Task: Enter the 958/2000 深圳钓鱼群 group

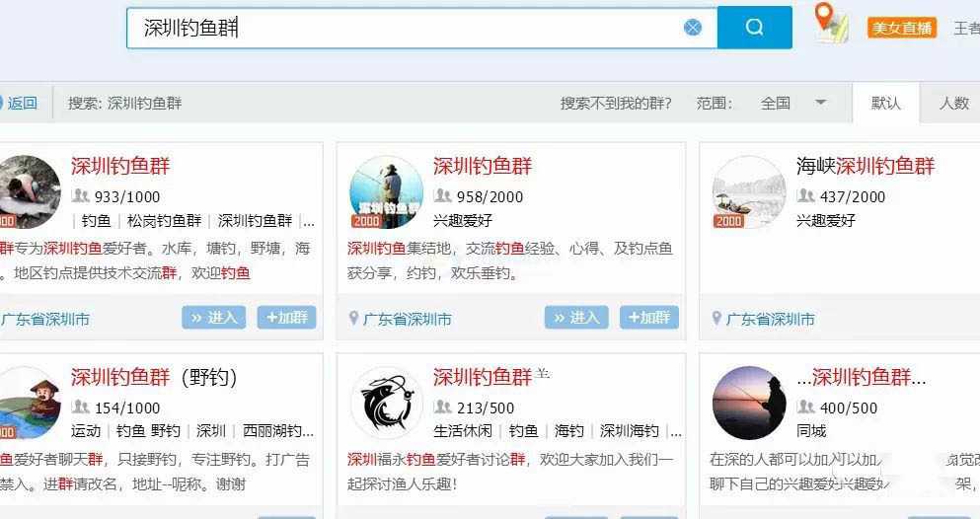Action: coord(576,317)
